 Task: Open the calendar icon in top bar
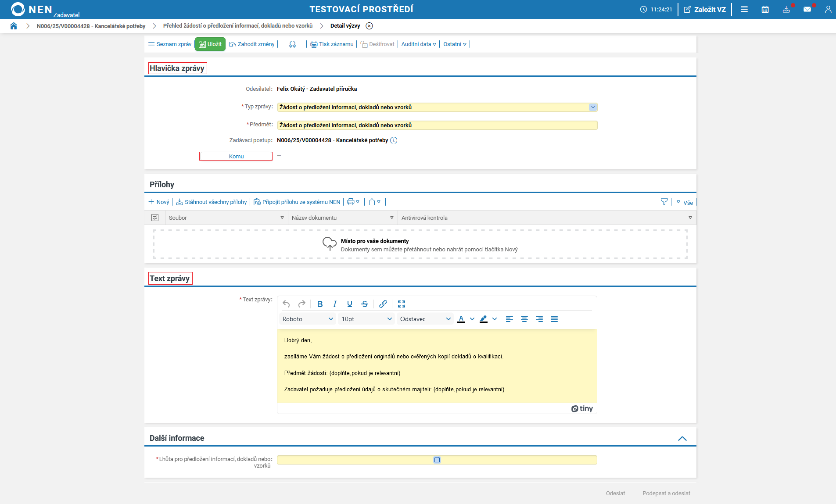(765, 9)
